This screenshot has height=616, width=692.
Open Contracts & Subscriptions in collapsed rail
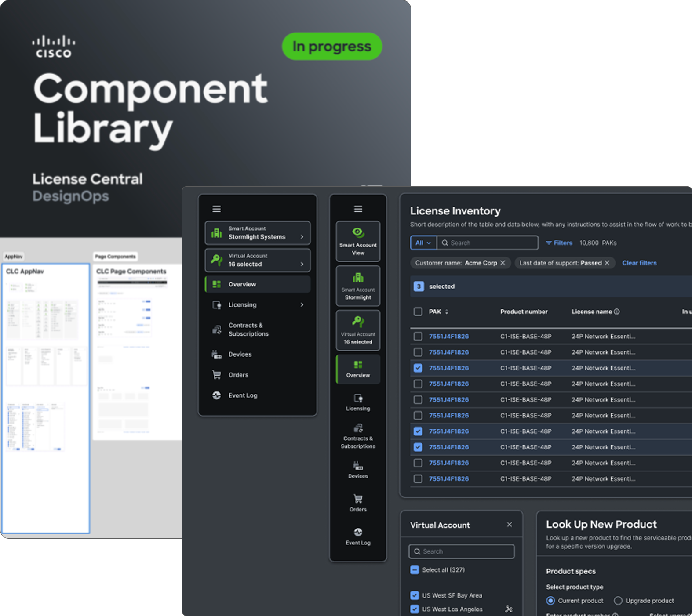coord(358,436)
